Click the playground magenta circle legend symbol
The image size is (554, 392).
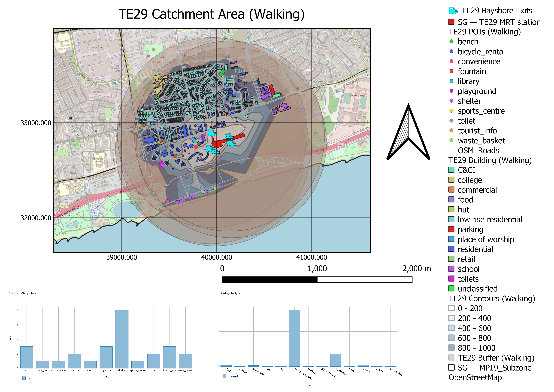coord(451,91)
